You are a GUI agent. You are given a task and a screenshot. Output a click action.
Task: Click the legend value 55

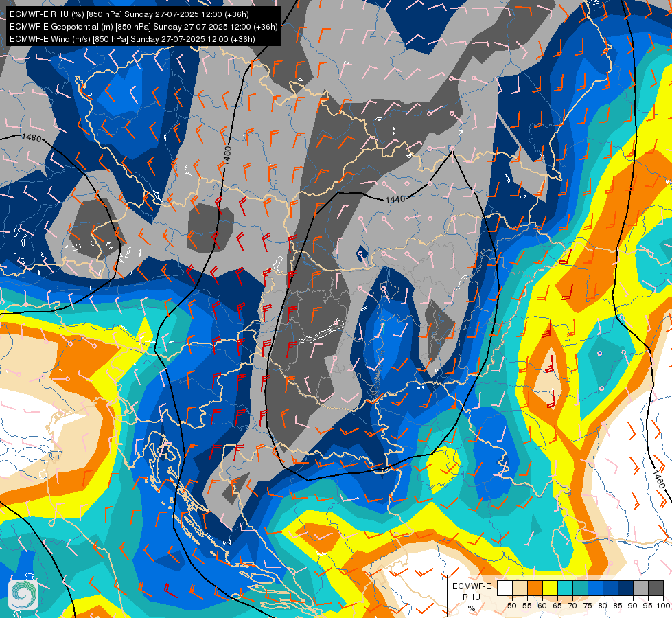(x=527, y=606)
